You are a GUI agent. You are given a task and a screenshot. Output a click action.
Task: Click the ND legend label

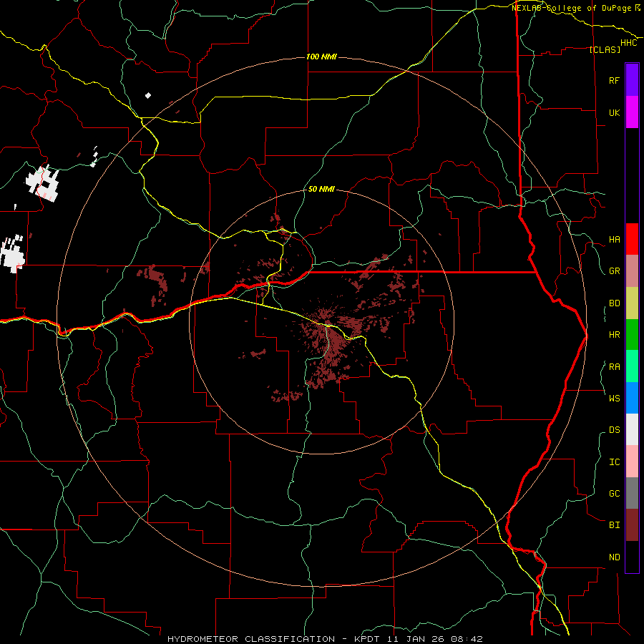(614, 557)
